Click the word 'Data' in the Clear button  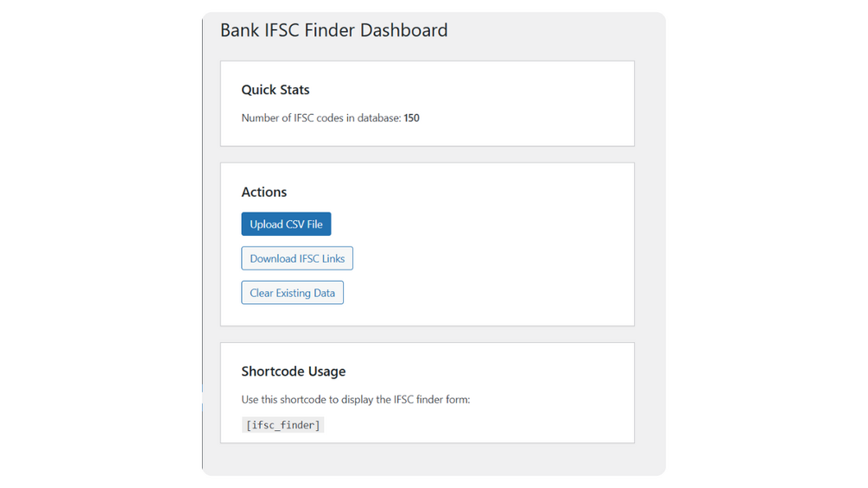click(324, 293)
